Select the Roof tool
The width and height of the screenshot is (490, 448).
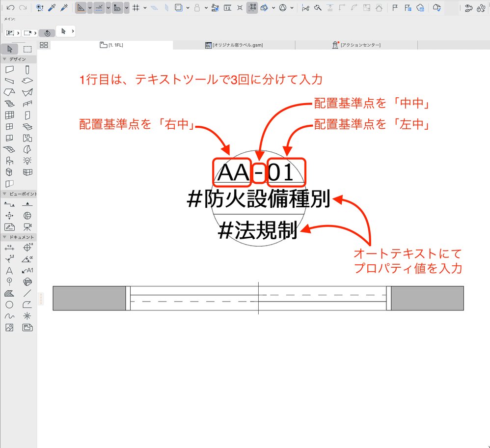(9, 92)
